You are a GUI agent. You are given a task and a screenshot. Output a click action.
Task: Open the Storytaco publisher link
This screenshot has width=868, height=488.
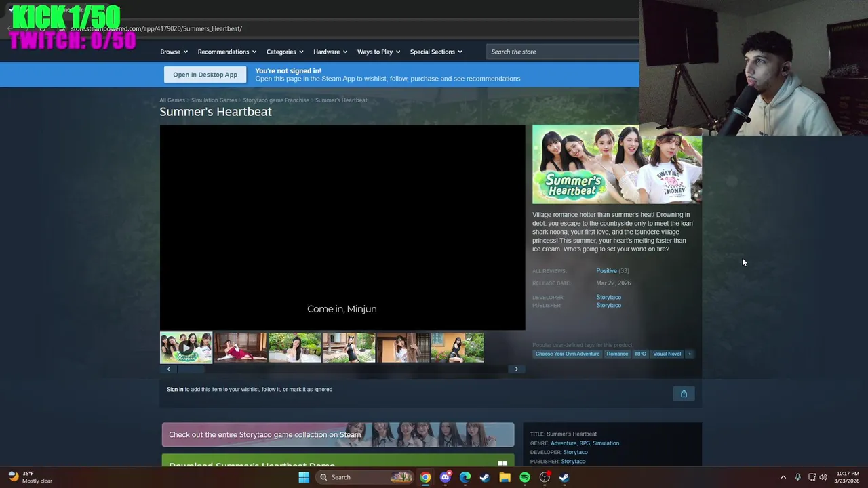click(x=608, y=305)
